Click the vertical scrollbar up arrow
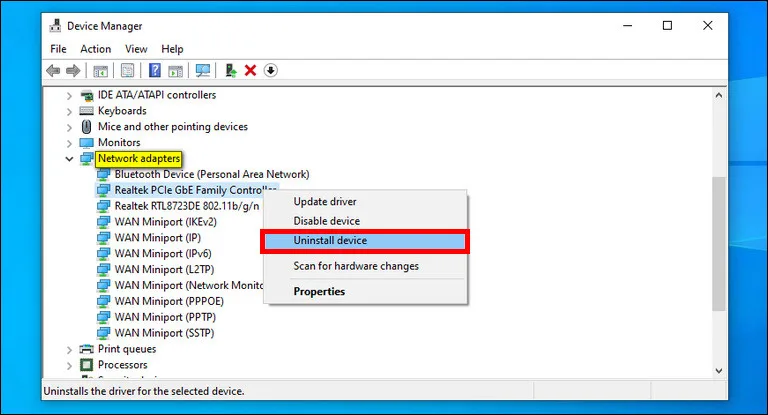The width and height of the screenshot is (768, 415). click(719, 96)
